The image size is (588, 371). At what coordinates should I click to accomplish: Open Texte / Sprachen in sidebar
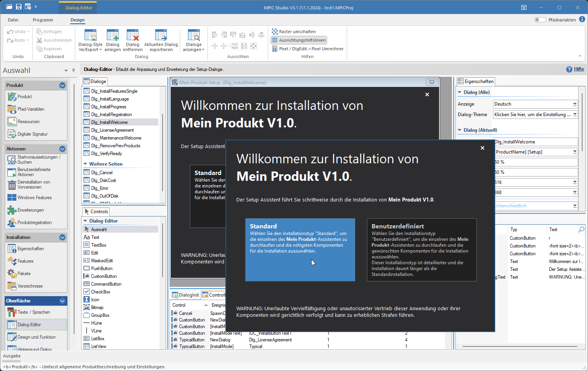pyautogui.click(x=36, y=312)
